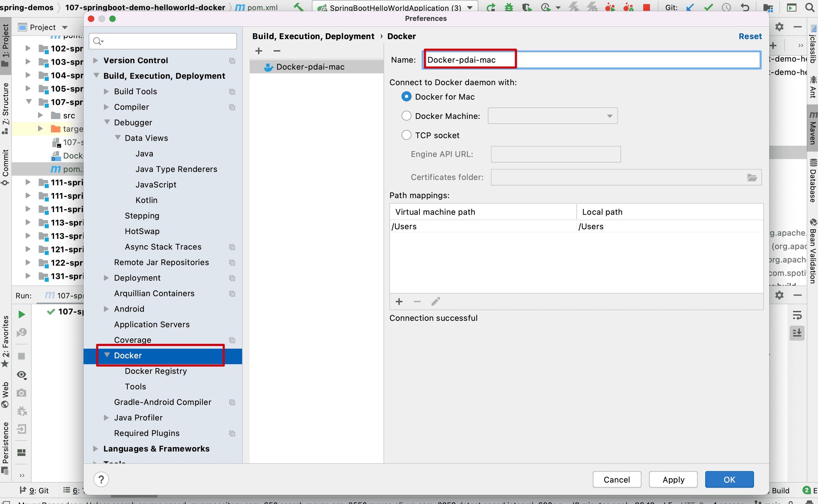Image resolution: width=818 pixels, height=504 pixels.
Task: Click the help question mark button
Action: click(101, 479)
